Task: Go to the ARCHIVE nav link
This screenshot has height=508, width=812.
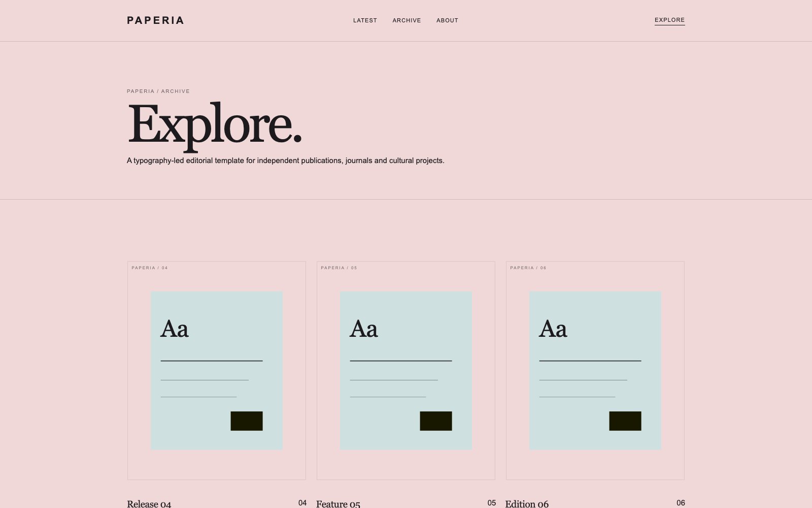Action: (x=407, y=20)
